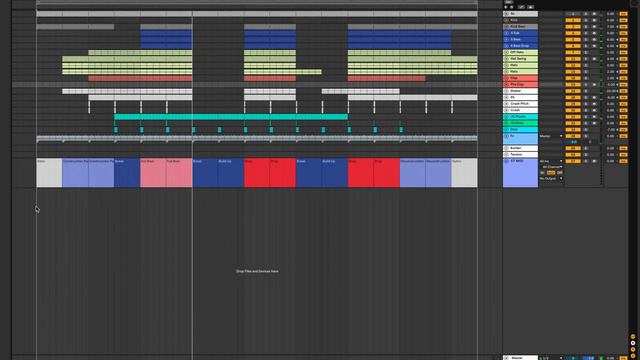Arm the Crash Pitch track for recording
This screenshot has width=640, height=360.
click(594, 104)
